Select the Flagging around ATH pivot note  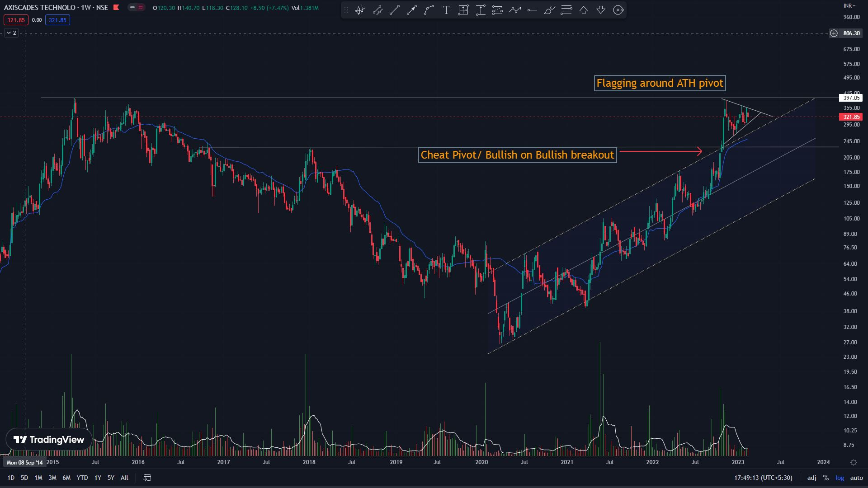[x=660, y=83]
